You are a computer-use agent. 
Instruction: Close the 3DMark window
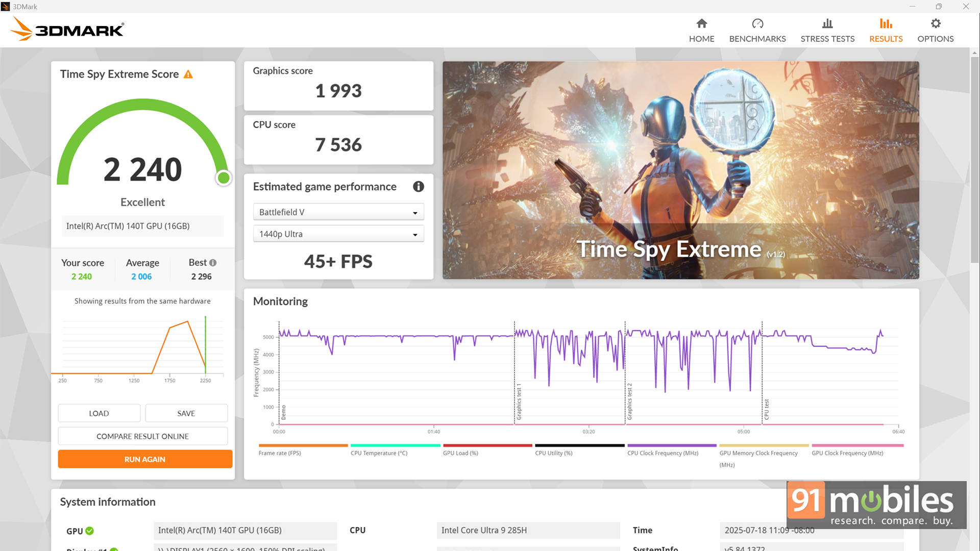(x=966, y=7)
